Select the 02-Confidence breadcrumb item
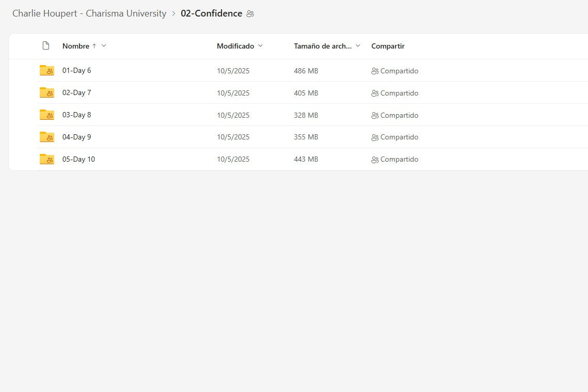The height and width of the screenshot is (392, 588). pyautogui.click(x=211, y=13)
